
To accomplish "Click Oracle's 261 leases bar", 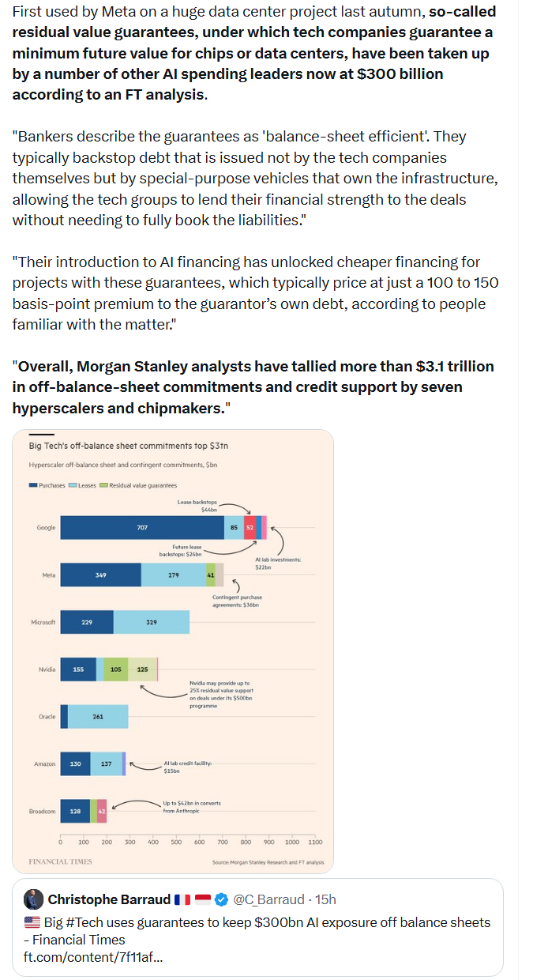I will (98, 717).
